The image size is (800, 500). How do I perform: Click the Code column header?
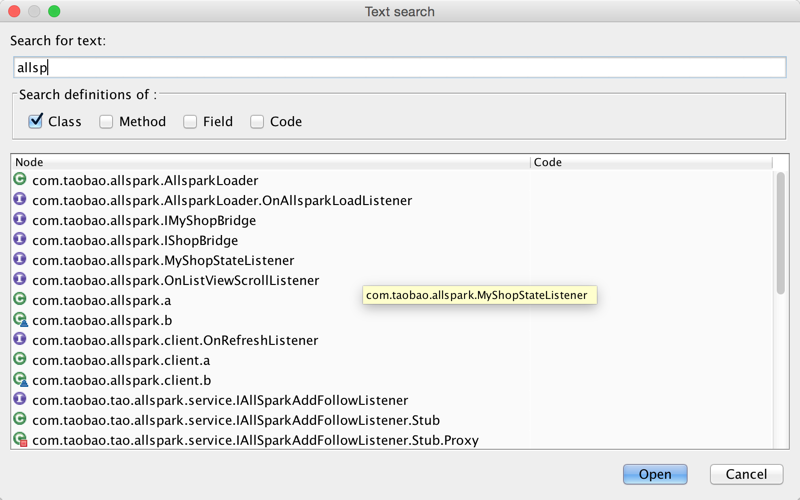650,162
